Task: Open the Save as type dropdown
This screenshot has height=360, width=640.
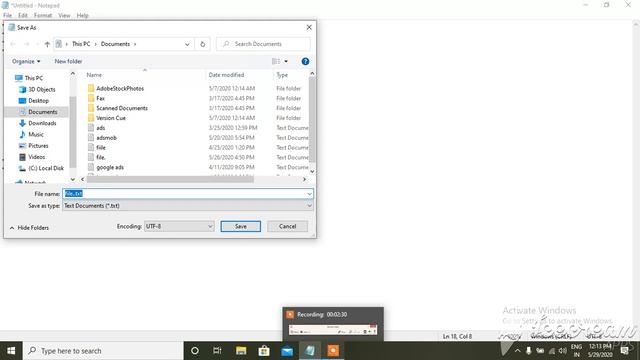Action: pyautogui.click(x=188, y=206)
